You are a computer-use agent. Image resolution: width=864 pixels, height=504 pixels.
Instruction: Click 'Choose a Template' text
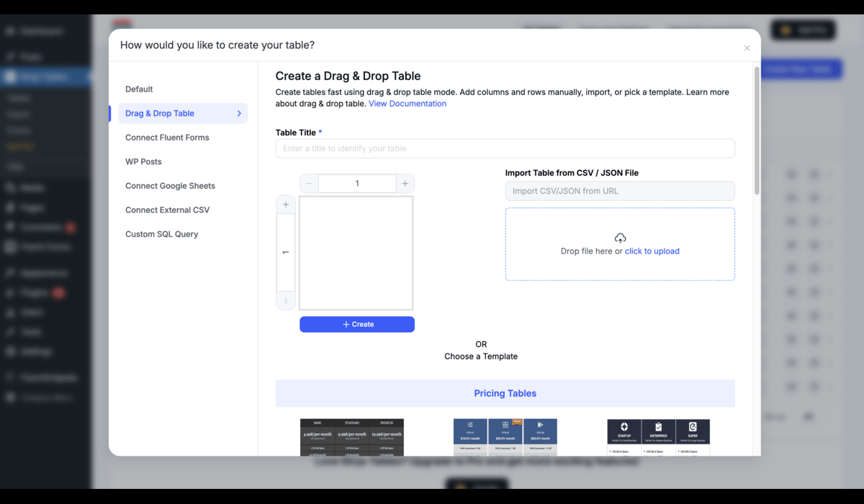point(481,356)
